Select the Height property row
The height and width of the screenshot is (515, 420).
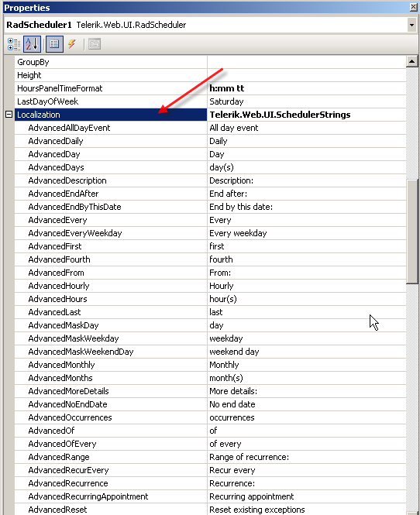tap(111, 75)
